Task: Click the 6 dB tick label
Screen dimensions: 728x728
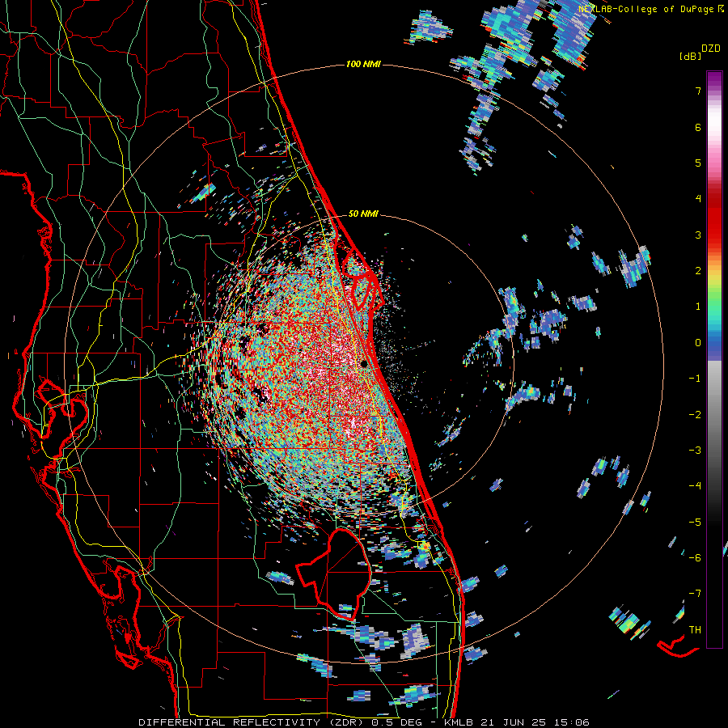Action: point(698,127)
